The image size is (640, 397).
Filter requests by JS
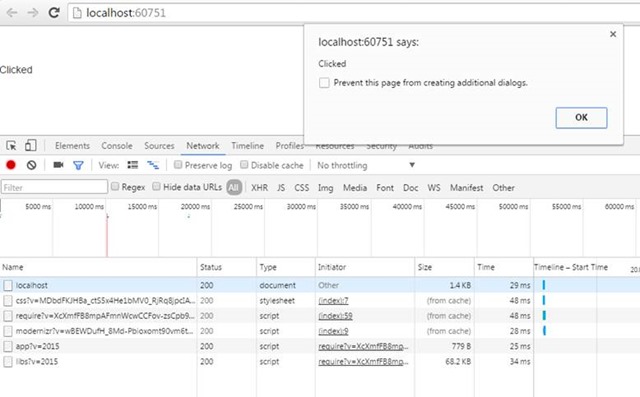tap(281, 188)
